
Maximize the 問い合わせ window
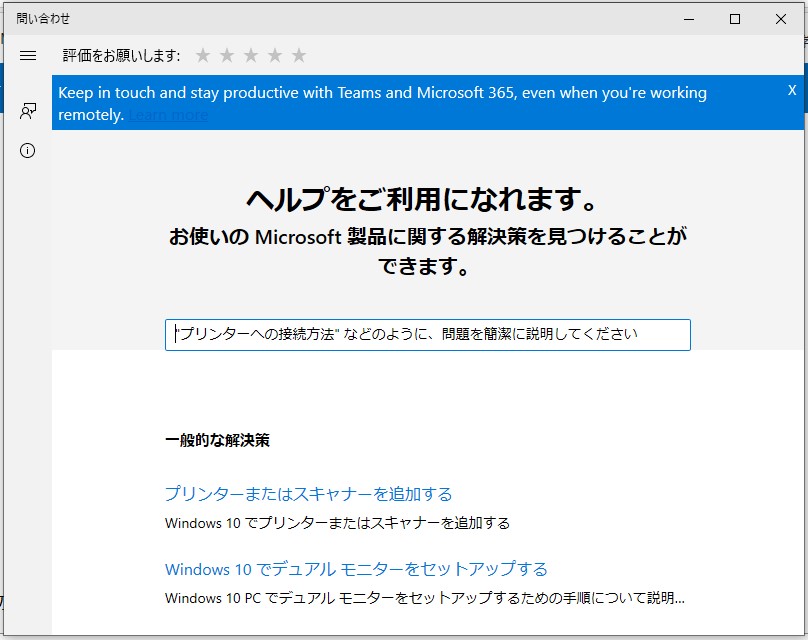736,18
